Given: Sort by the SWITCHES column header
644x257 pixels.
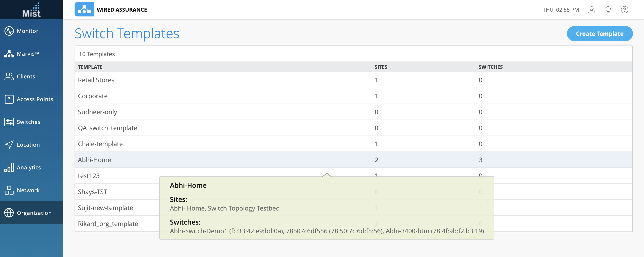Looking at the screenshot, I should click(x=491, y=67).
